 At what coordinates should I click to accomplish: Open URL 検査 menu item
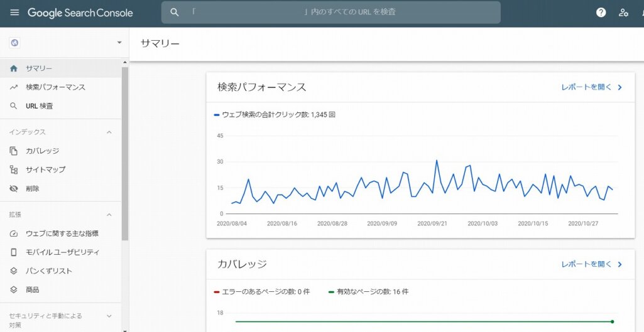(x=39, y=106)
